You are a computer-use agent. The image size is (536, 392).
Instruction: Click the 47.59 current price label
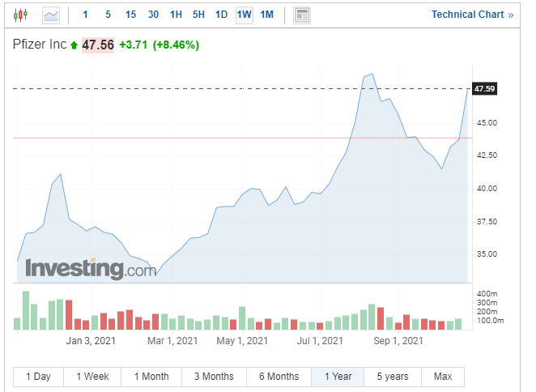point(484,89)
